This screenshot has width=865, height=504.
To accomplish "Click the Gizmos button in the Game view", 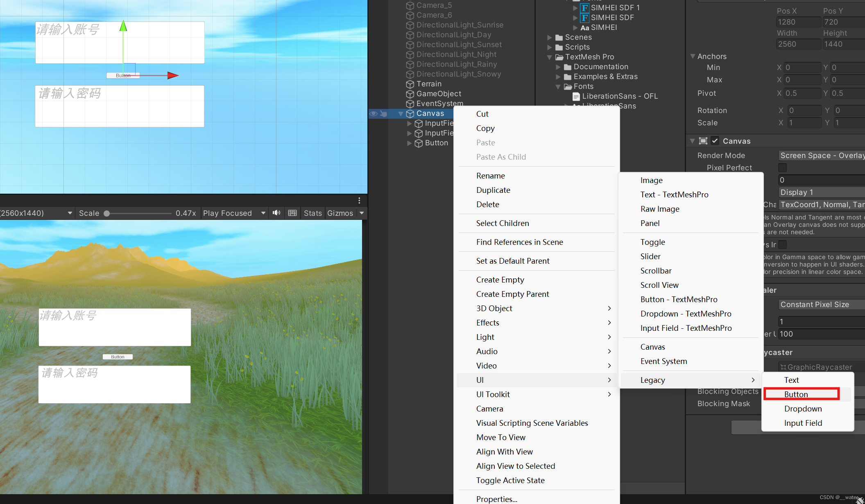I will (340, 213).
